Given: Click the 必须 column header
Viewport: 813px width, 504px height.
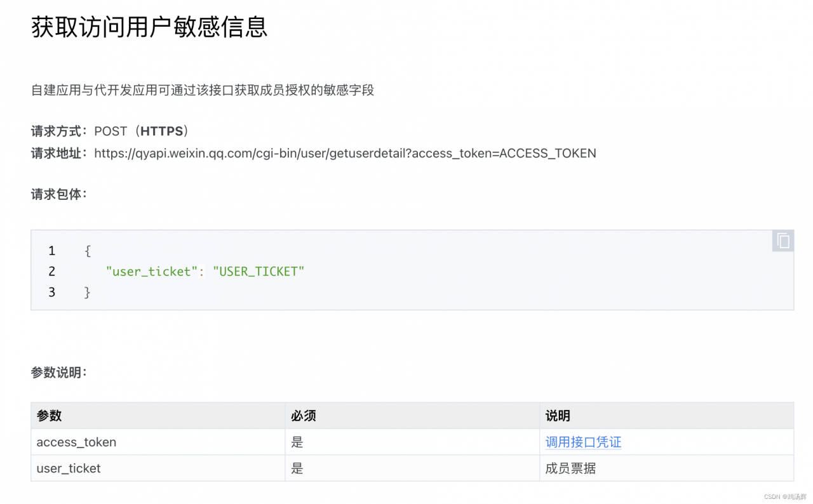Looking at the screenshot, I should 304,416.
